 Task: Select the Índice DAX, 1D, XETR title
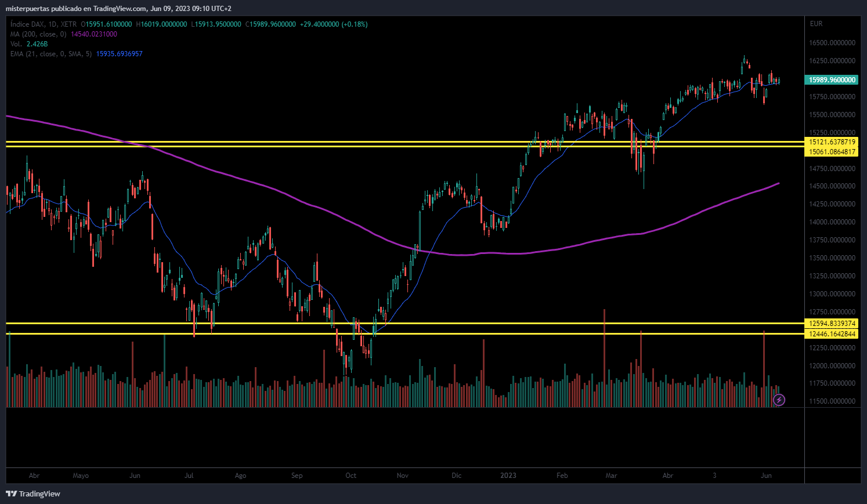click(x=44, y=24)
